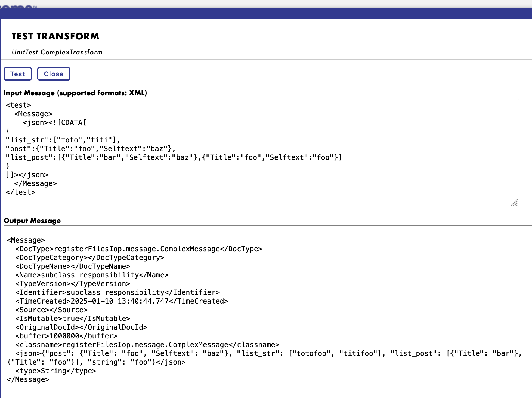Click the "list_str" line in input message
Image resolution: width=532 pixels, height=398 pixels.
63,140
